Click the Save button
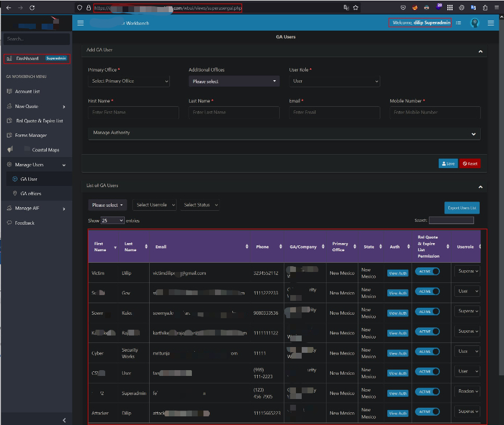This screenshot has height=425, width=504. (448, 163)
